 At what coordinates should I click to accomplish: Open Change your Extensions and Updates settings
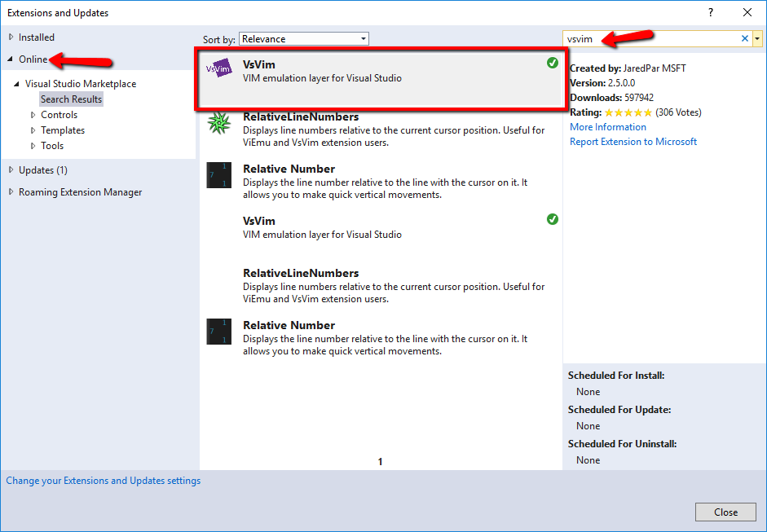tap(104, 481)
